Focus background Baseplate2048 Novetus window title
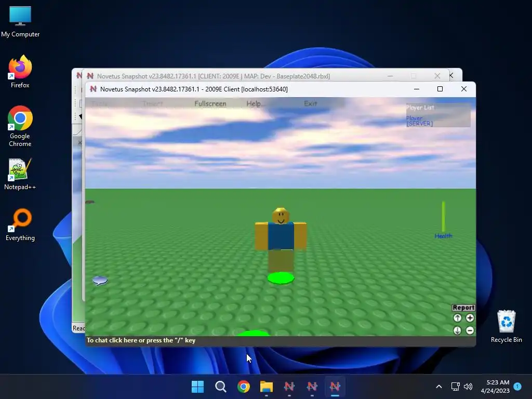Viewport: 532px width, 399px height. point(214,76)
